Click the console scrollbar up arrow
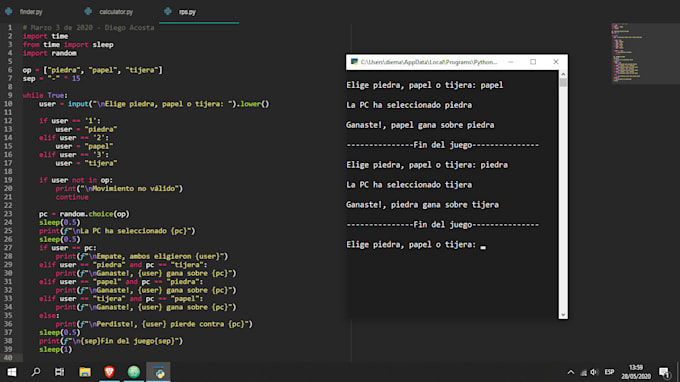The image size is (680, 382). [x=563, y=75]
